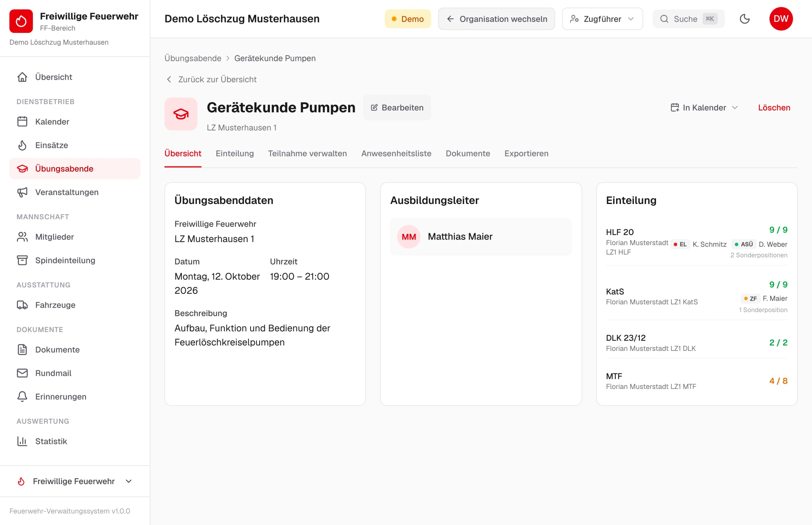
Task: Open the Zugführer role dropdown
Action: click(x=602, y=19)
